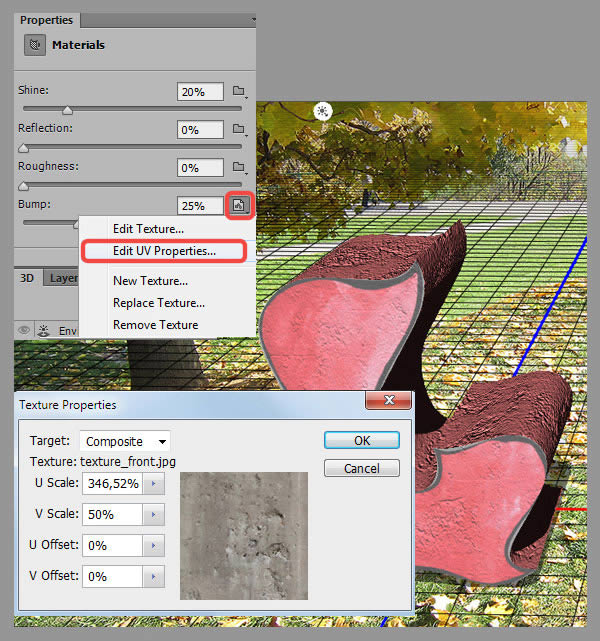Open the Roughness texture folder icon
The image size is (600, 641).
(238, 167)
